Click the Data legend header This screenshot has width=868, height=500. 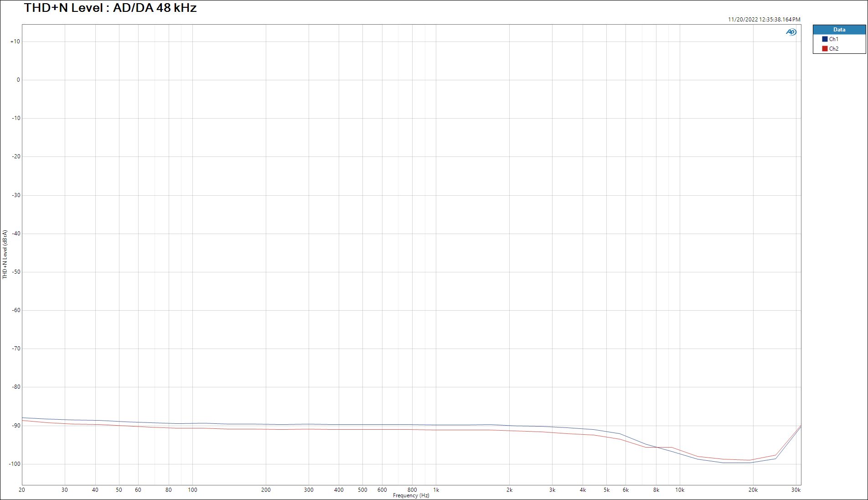pos(839,30)
